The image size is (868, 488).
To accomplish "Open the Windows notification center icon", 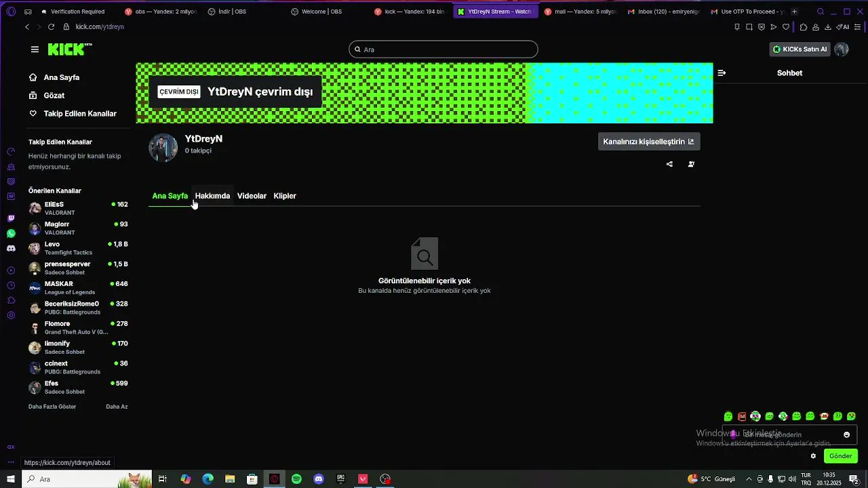I will coord(854,479).
